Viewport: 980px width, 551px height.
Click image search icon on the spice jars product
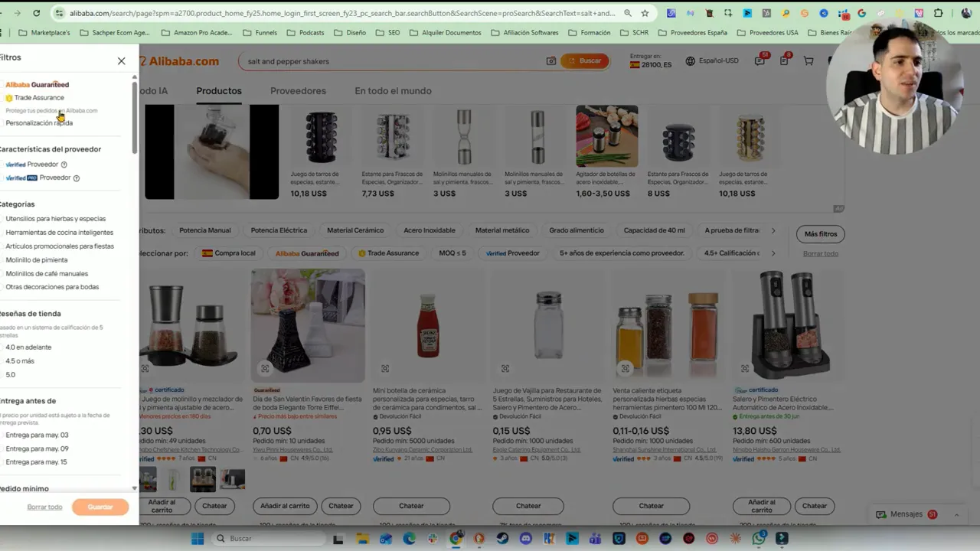625,369
